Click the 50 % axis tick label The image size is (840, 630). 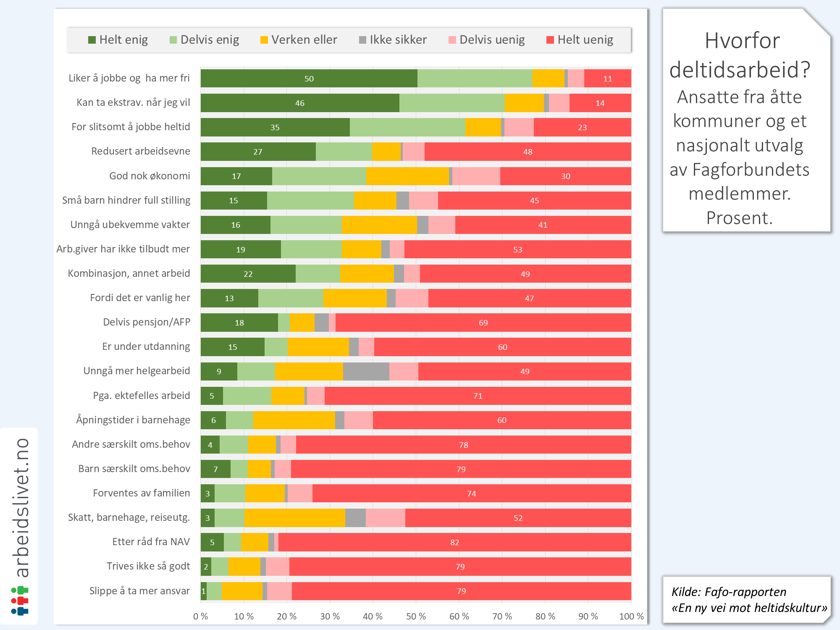pyautogui.click(x=416, y=616)
